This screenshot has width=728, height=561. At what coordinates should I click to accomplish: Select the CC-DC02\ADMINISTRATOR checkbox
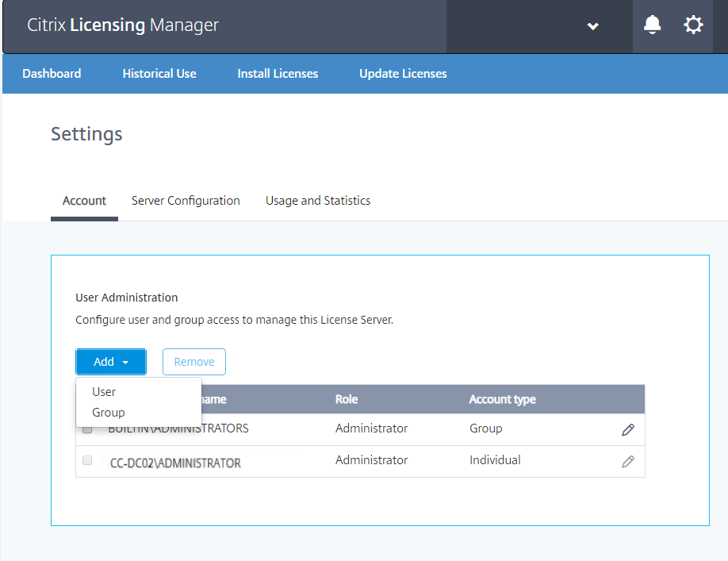[x=87, y=460]
